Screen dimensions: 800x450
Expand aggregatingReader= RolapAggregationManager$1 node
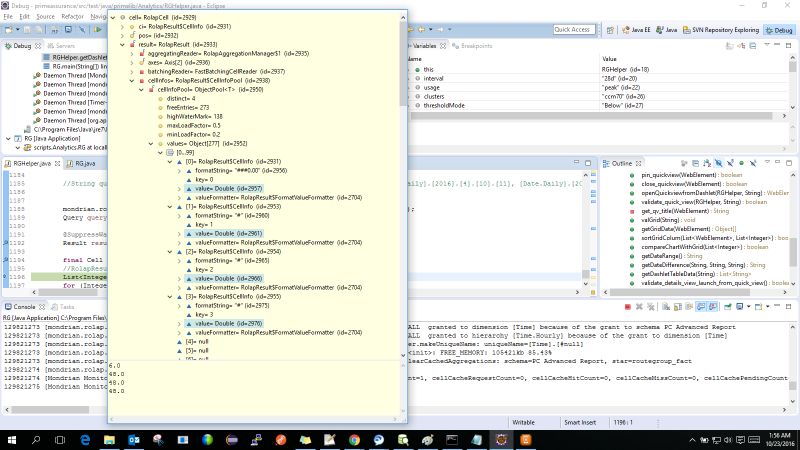click(132, 54)
